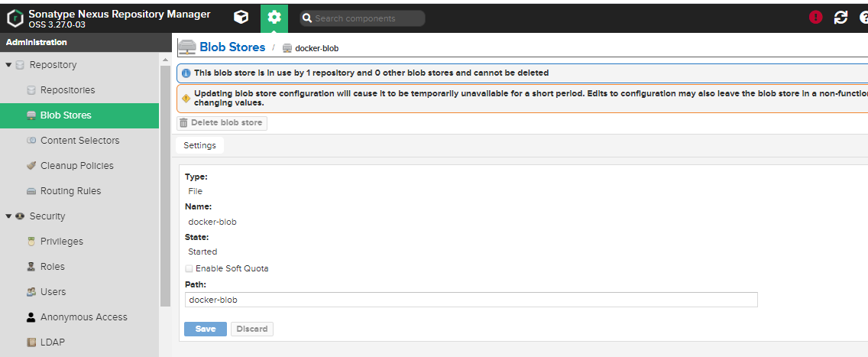The height and width of the screenshot is (357, 868).
Task: Click the large Blob Stores breadcrumb icon
Action: click(186, 47)
